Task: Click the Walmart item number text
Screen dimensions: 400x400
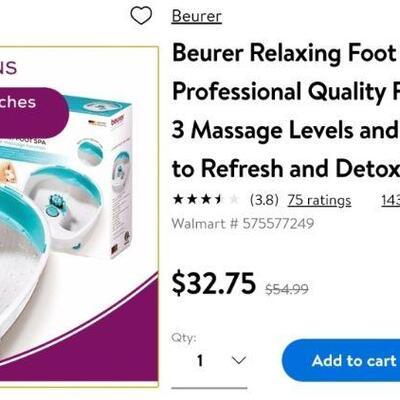Action: [243, 223]
